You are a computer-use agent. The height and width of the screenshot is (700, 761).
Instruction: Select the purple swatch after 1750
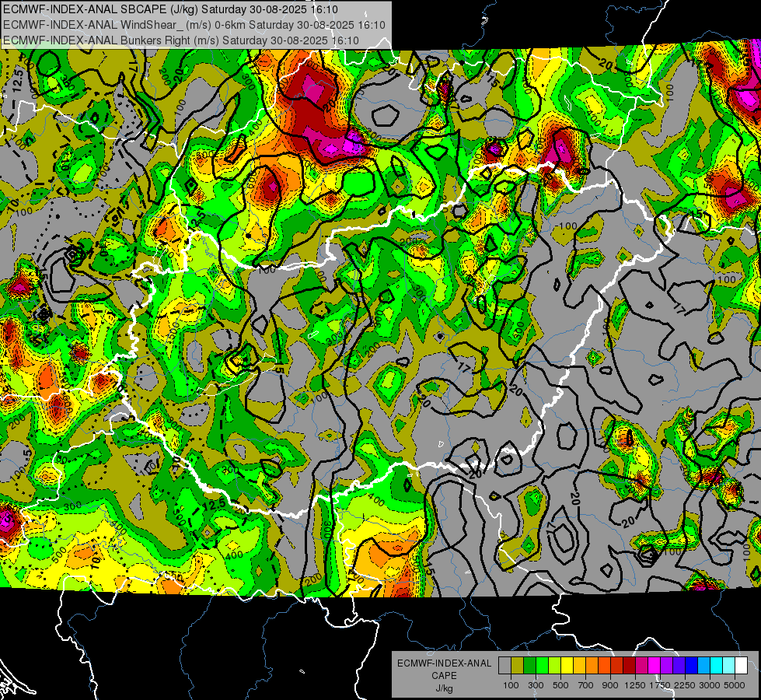pyautogui.click(x=666, y=665)
